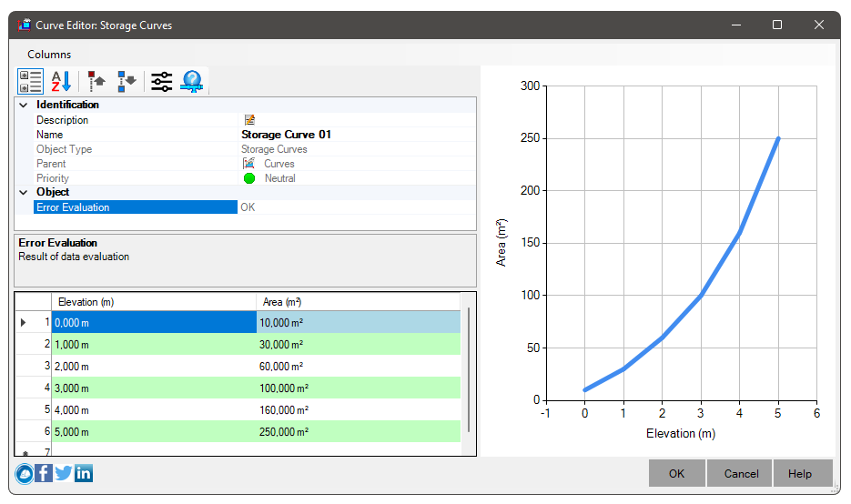This screenshot has height=504, width=851.
Task: Select the 100,000 m² area cell
Action: 359,388
